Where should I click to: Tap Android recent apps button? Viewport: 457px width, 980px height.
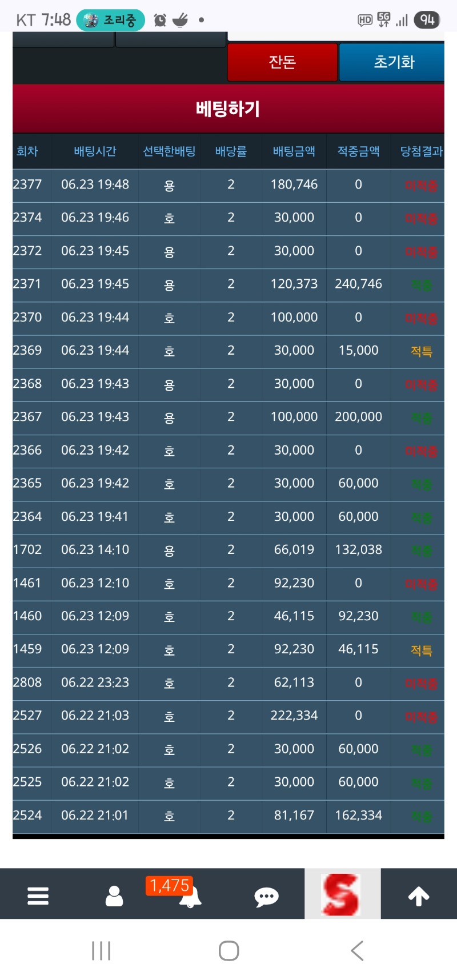(101, 951)
